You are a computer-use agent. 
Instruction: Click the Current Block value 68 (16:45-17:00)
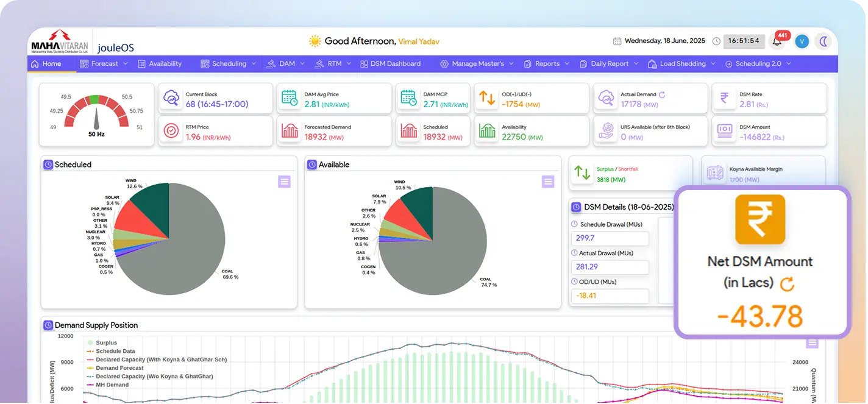pos(216,104)
